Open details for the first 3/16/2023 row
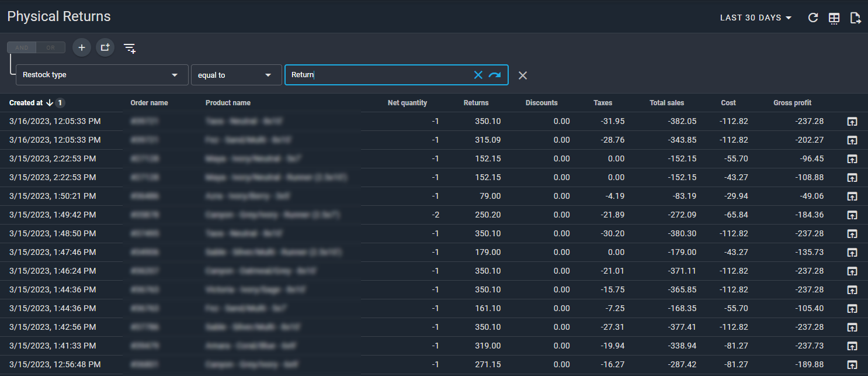Viewport: 868px width, 376px height. pos(852,122)
